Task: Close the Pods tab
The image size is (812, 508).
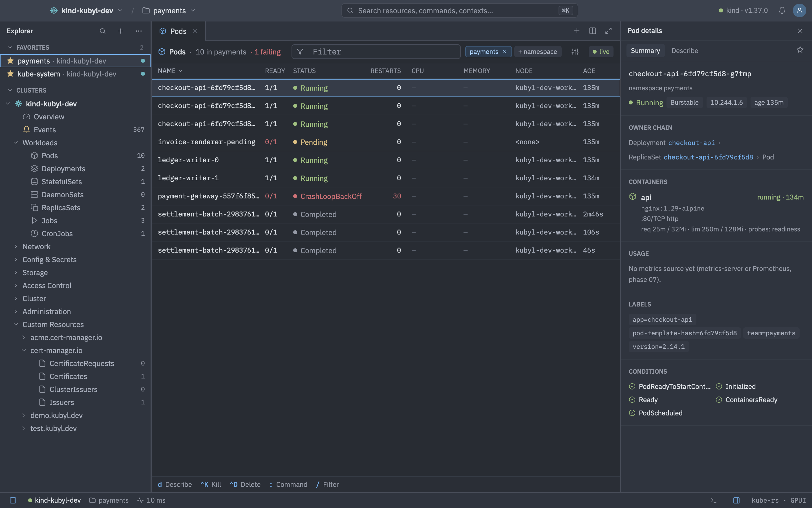Action: [x=195, y=31]
